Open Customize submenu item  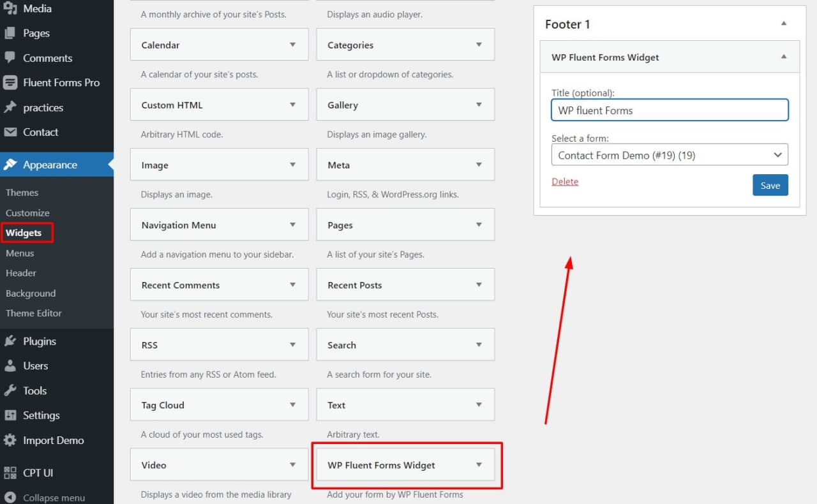tap(27, 213)
